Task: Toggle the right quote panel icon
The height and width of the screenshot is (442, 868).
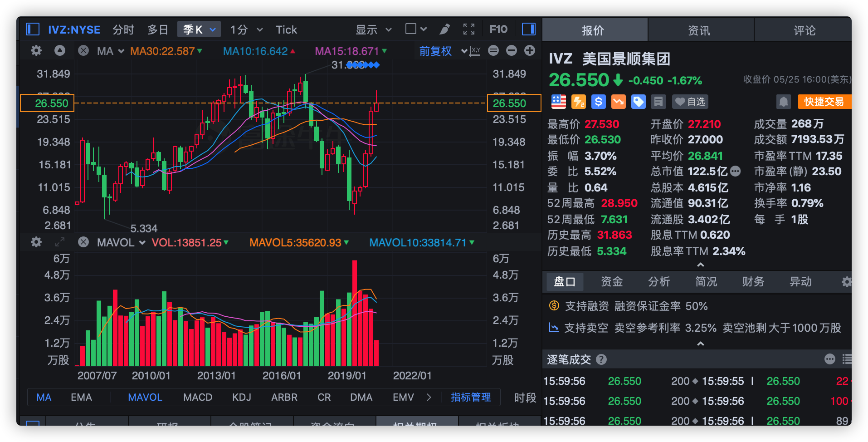Action: point(529,29)
